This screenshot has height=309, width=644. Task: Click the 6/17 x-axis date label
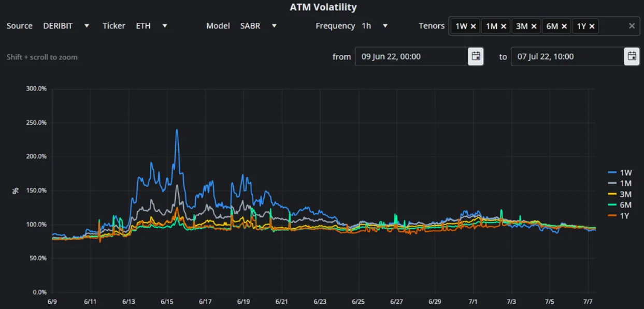(x=205, y=301)
